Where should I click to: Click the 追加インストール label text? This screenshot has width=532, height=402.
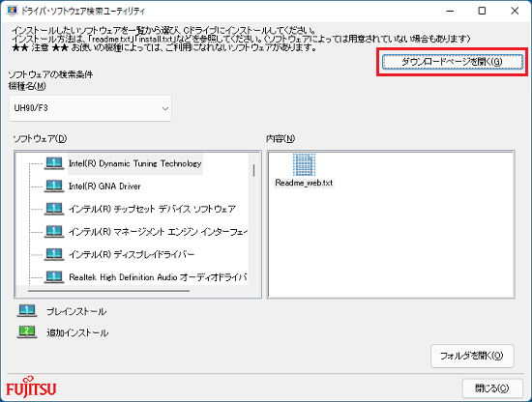point(77,332)
